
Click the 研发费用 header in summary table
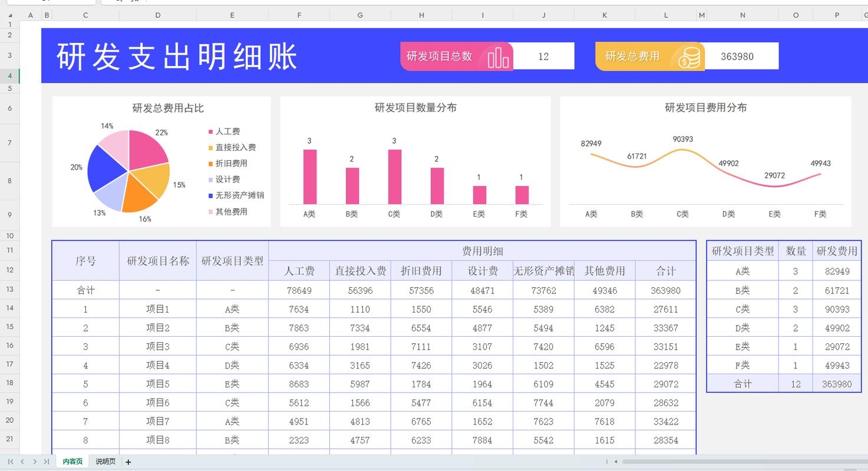(837, 251)
